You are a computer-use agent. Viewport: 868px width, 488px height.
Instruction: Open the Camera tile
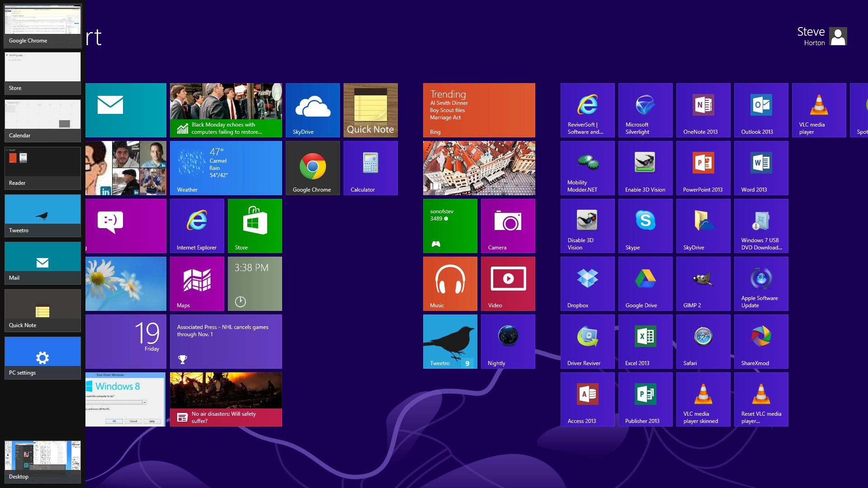(x=508, y=226)
